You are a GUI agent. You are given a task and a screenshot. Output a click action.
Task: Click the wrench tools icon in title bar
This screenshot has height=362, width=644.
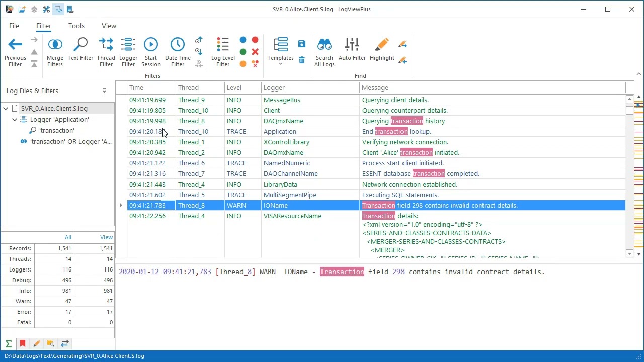coord(46,9)
